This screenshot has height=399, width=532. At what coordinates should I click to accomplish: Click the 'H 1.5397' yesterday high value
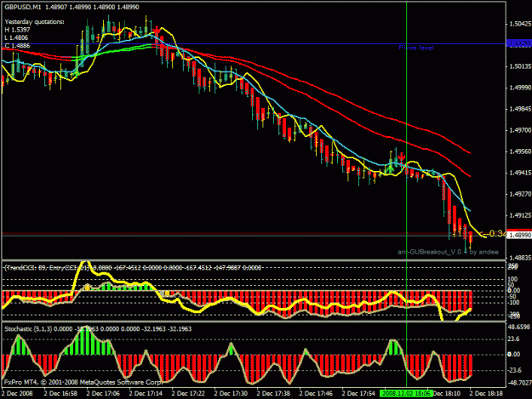[17, 30]
